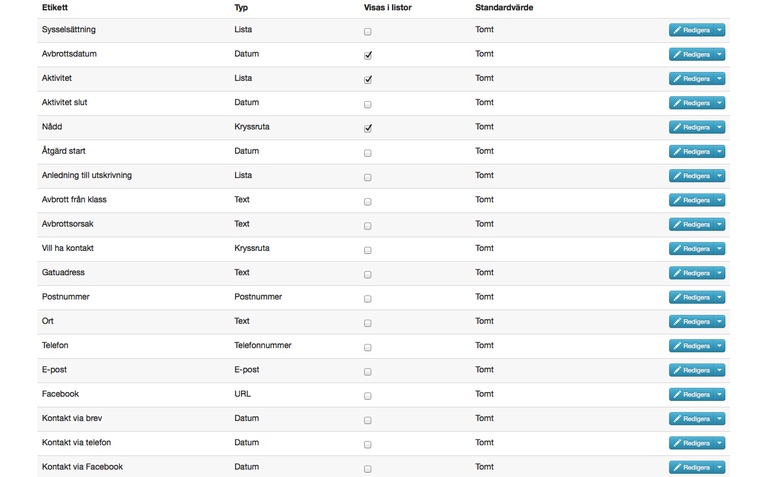Click pencil icon in Ort row
Image resolution: width=768 pixels, height=477 pixels.
677,322
